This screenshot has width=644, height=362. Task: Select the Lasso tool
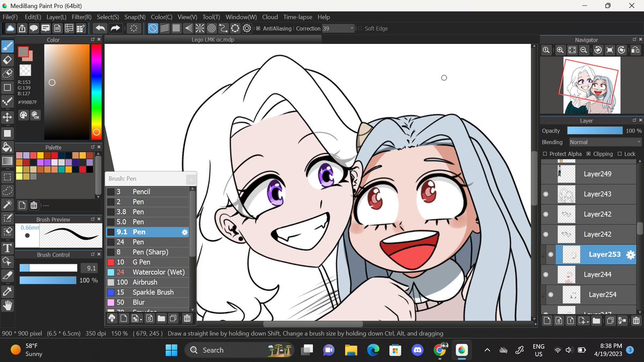8,190
